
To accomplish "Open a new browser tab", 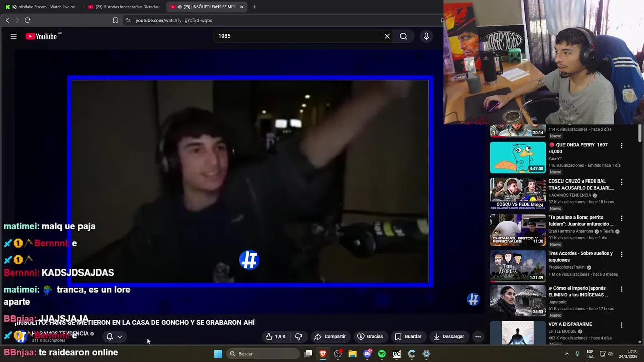I will pos(254,7).
